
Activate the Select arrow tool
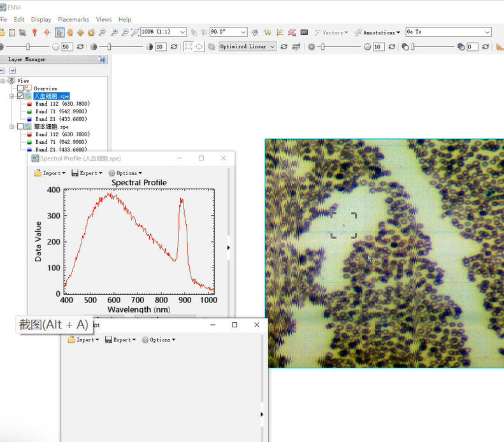[59, 32]
